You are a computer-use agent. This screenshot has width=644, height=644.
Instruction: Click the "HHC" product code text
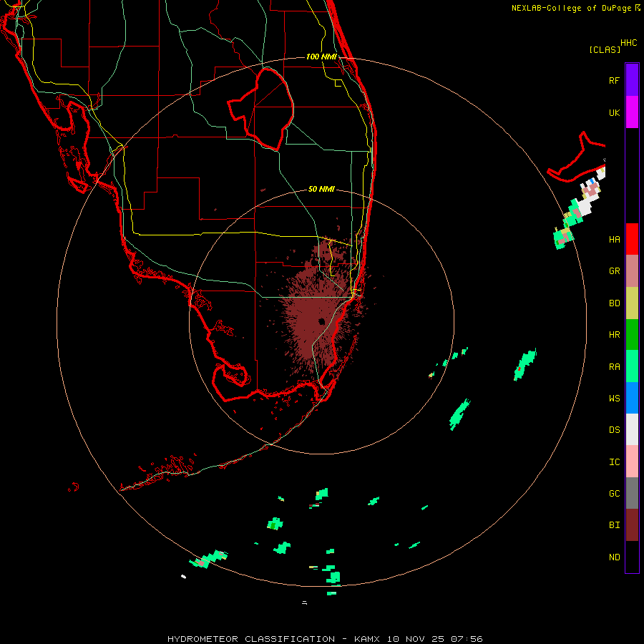pos(628,43)
